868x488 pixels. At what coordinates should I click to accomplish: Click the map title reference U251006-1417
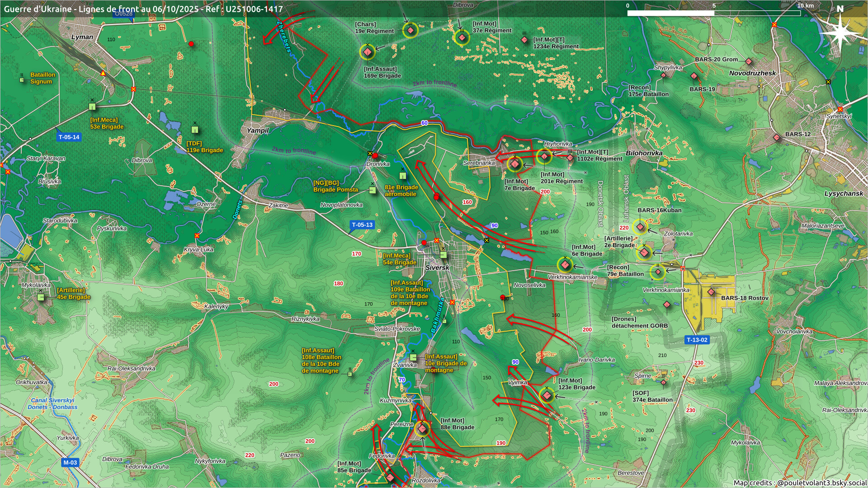point(254,9)
